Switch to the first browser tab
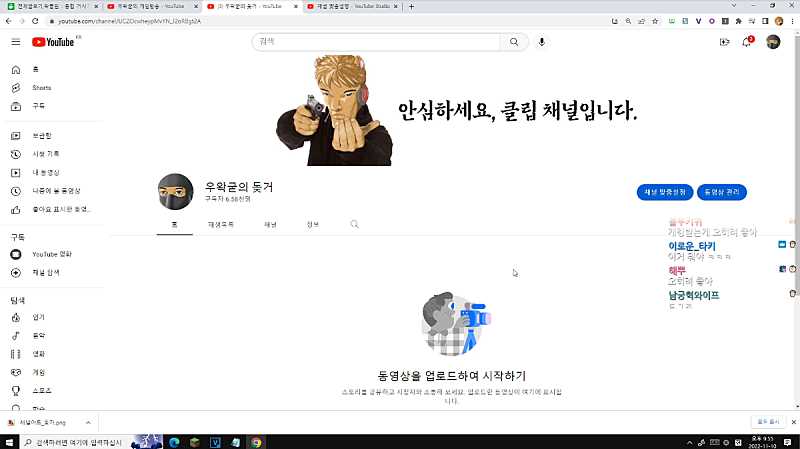The width and height of the screenshot is (800, 449). (x=52, y=6)
